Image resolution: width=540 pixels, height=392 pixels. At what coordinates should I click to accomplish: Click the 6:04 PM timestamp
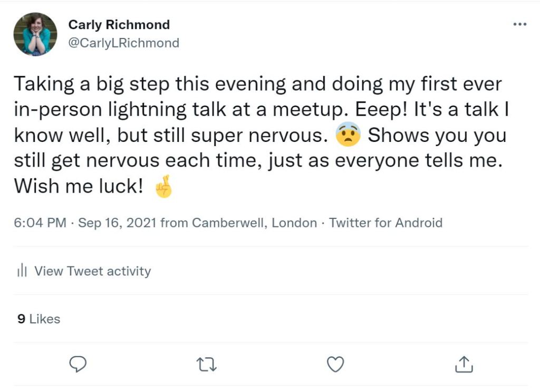(40, 223)
